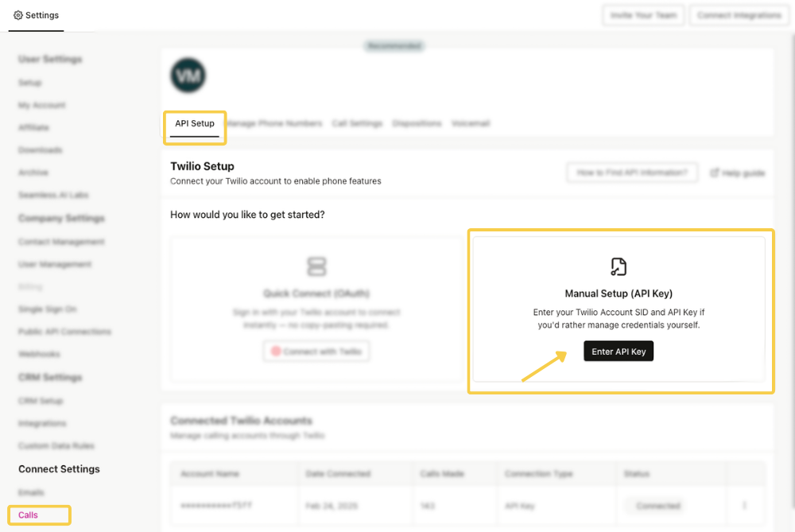795x532 pixels.
Task: Switch to the Manage Phone Numbers tab
Action: (273, 123)
